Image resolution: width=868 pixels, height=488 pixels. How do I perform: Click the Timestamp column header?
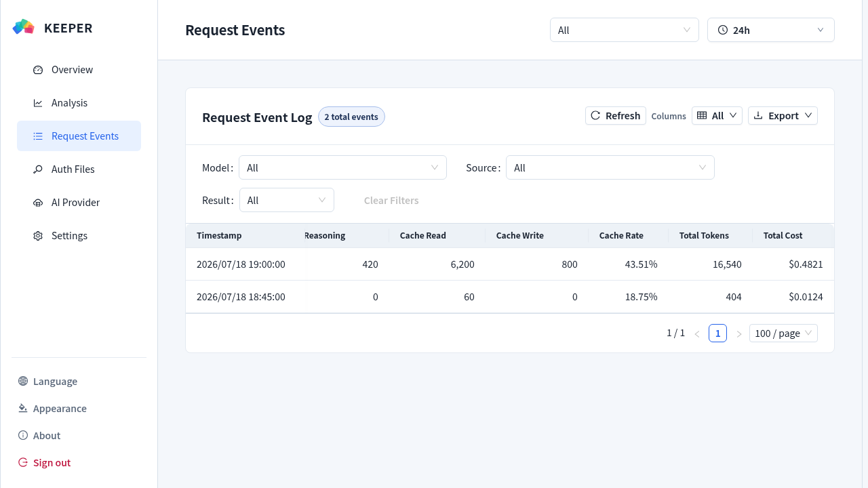click(x=219, y=236)
